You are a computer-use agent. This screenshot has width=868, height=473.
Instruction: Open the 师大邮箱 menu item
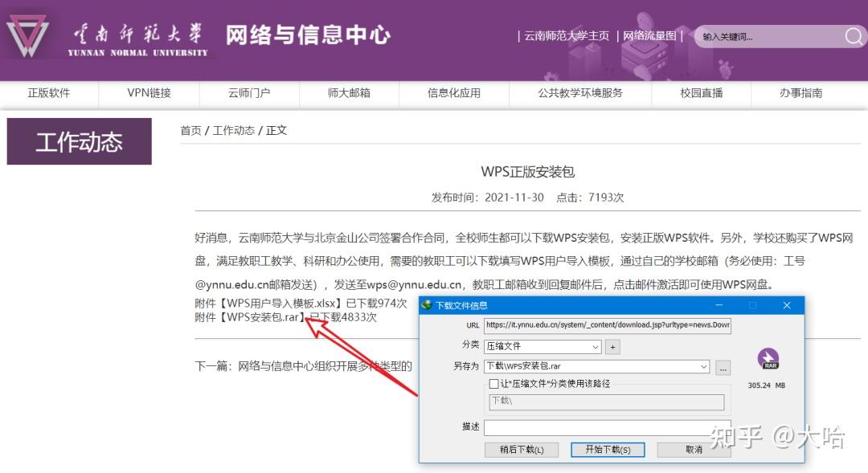click(349, 93)
